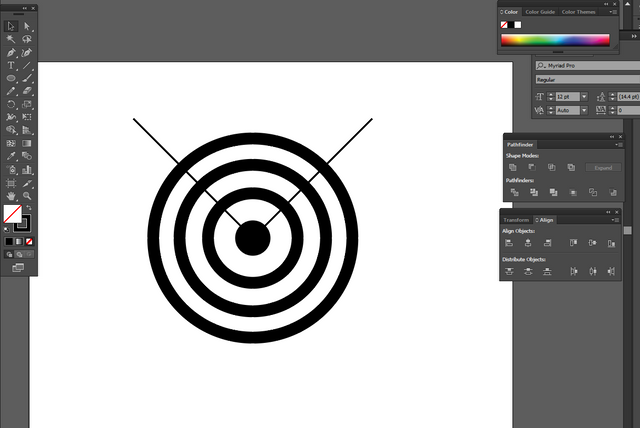Image resolution: width=640 pixels, height=428 pixels.
Task: Open the Color panel flyout menu
Action: 613,12
